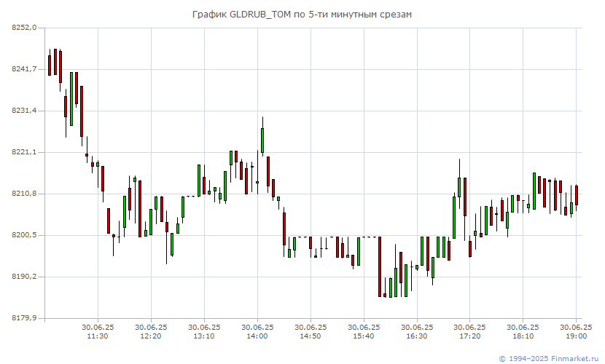
Task: Click the 8179,9 y-axis label
Action: [x=24, y=318]
